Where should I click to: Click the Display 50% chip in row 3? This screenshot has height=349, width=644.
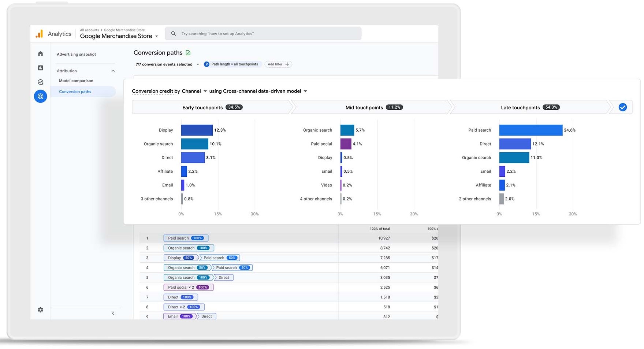[x=181, y=258]
